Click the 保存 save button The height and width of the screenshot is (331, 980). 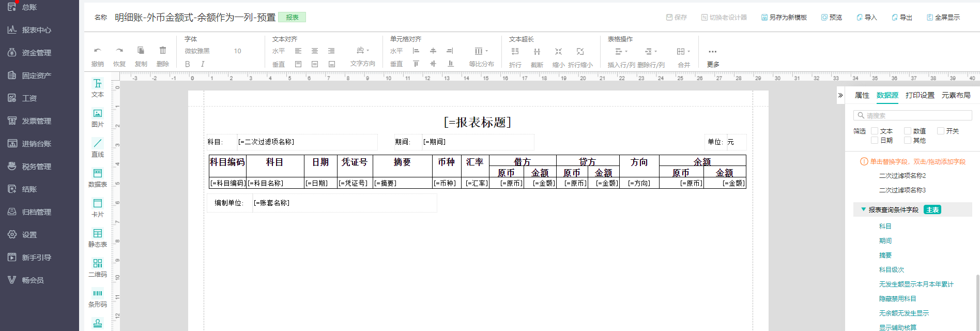coord(677,17)
